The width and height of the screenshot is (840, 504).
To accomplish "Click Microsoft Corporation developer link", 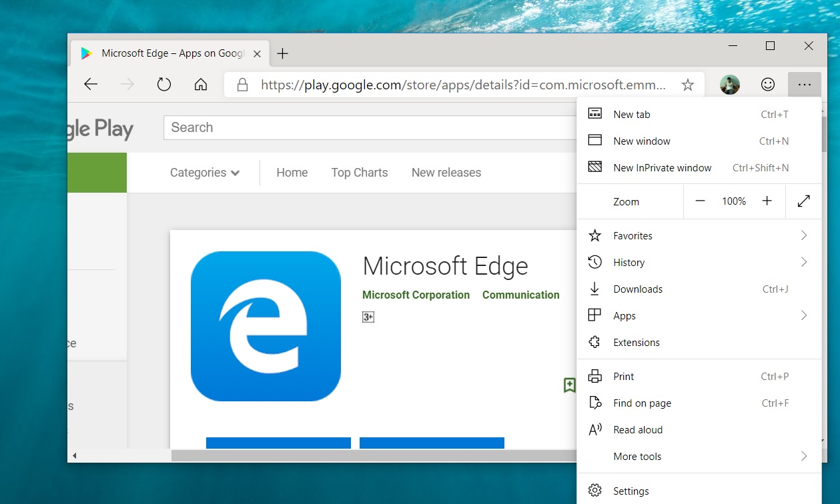I will [416, 295].
